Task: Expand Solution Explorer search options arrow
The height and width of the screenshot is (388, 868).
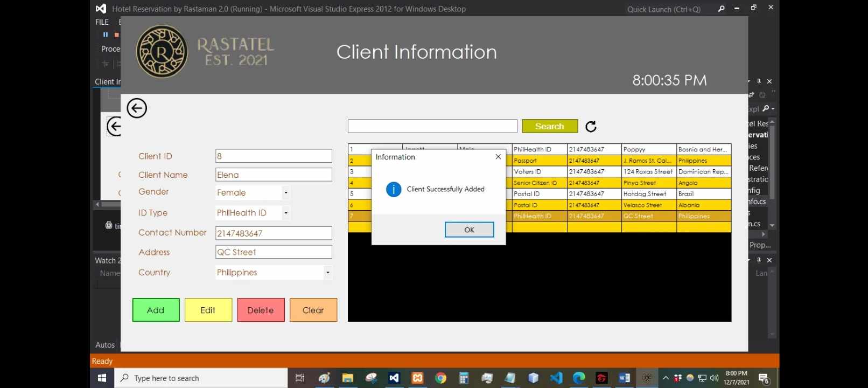Action: (773, 108)
